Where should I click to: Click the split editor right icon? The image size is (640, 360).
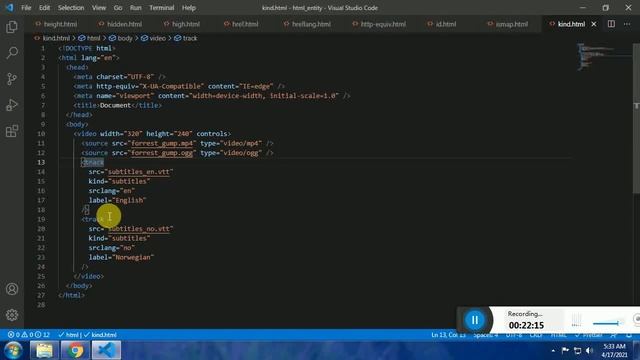(x=611, y=24)
